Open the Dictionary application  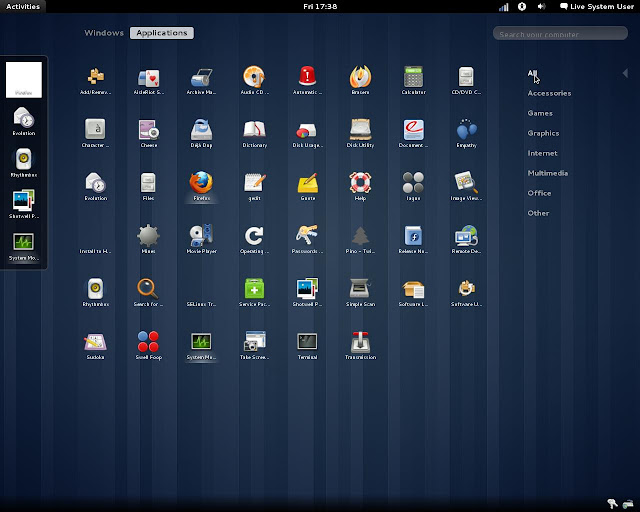click(x=254, y=129)
